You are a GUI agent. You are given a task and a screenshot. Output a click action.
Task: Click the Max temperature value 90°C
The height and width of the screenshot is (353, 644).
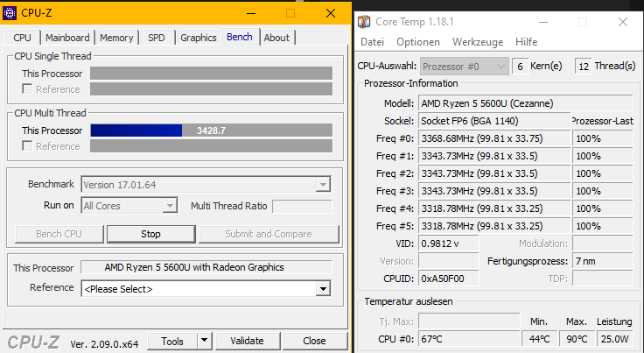click(x=577, y=339)
